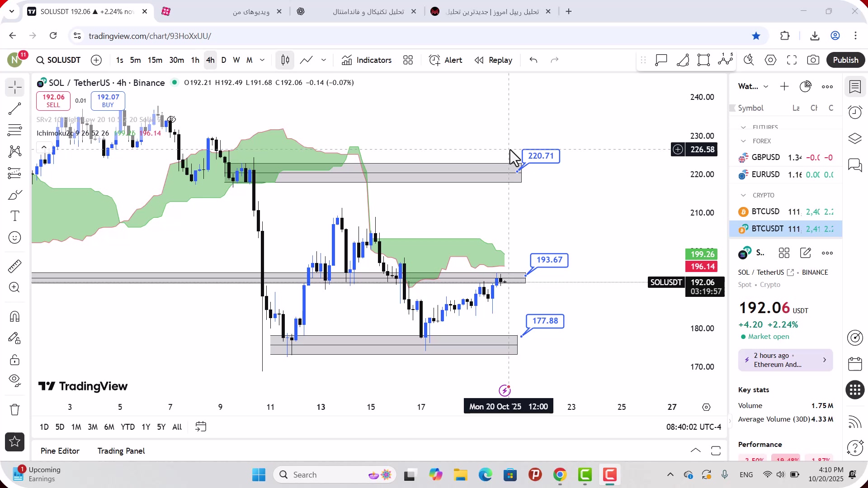Start bar Replay mode
The image size is (868, 488).
(x=493, y=60)
